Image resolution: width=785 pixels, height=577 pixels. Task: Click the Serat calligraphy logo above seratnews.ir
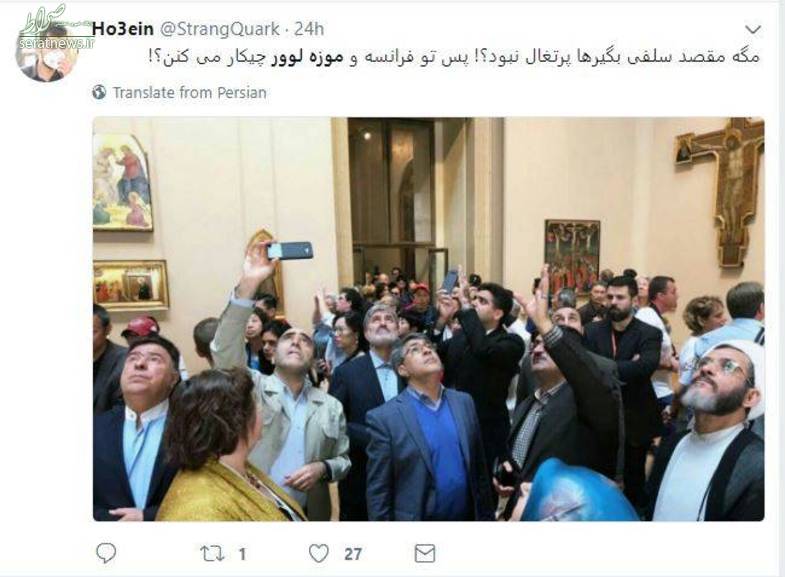pyautogui.click(x=44, y=20)
